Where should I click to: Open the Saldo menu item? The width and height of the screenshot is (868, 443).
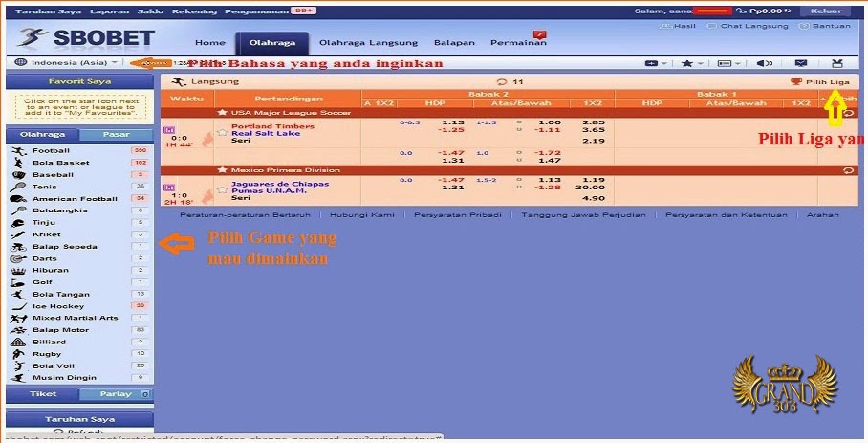[150, 11]
